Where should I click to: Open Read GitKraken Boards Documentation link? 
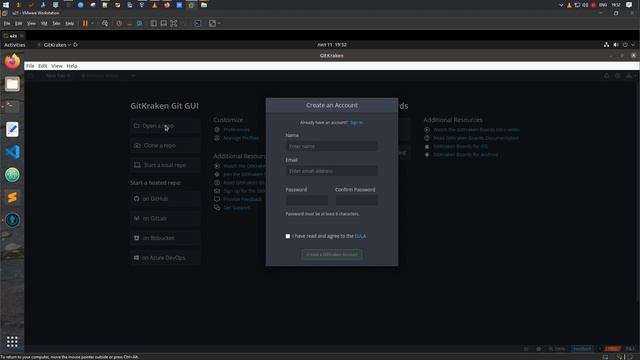tap(476, 138)
